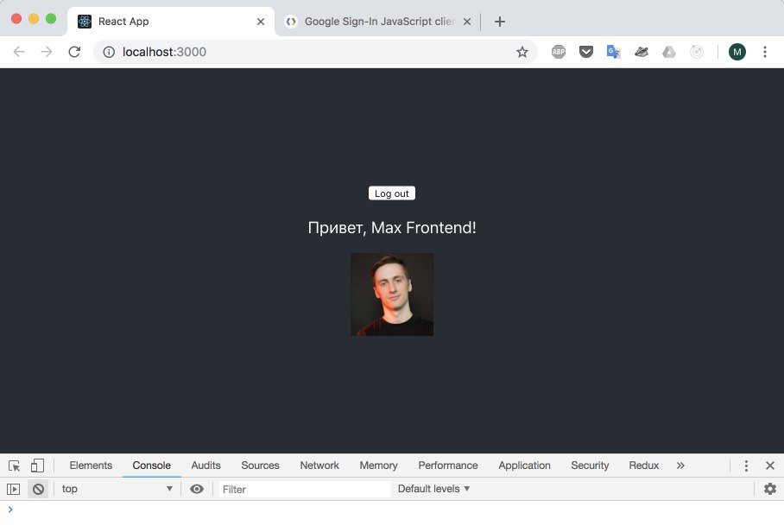The width and height of the screenshot is (784, 532).
Task: Open DevTools customize three-dot menu
Action: 746,465
